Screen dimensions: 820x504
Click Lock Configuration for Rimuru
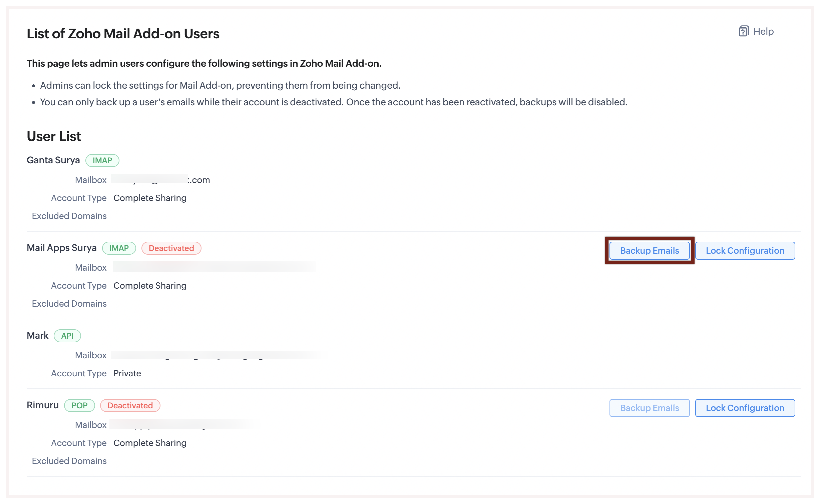tap(745, 408)
